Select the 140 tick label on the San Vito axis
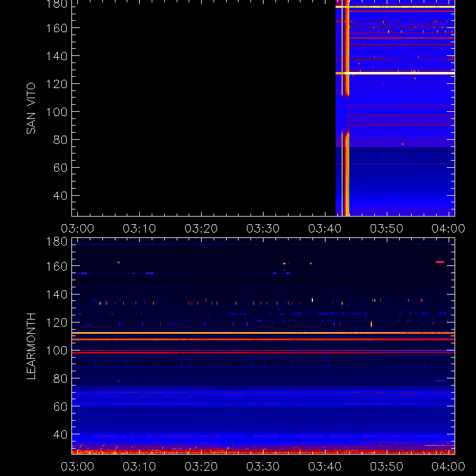 pyautogui.click(x=57, y=56)
